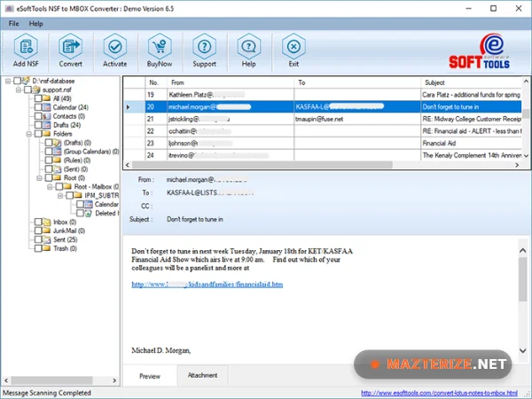Screen dimensions: 532x399
Task: Check the Drafts (24) checkbox
Action: (38, 125)
